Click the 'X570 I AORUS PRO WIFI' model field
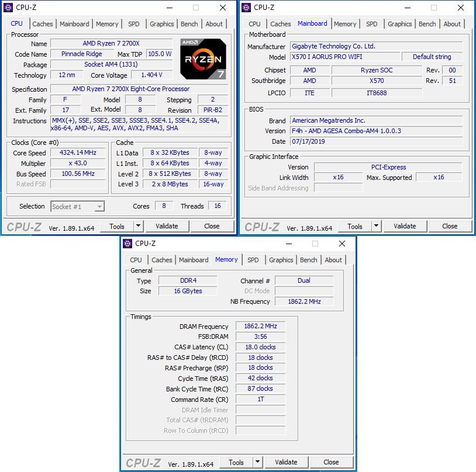476x472 pixels. tap(345, 57)
